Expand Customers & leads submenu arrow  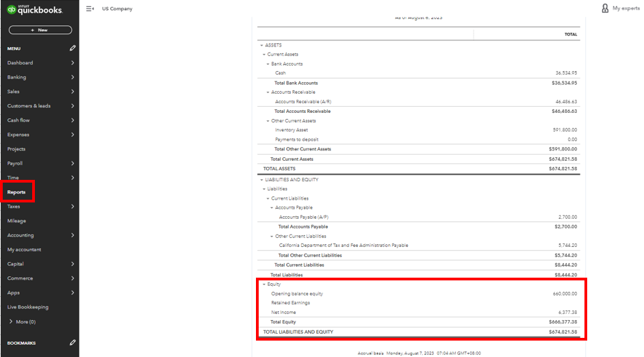click(x=73, y=106)
